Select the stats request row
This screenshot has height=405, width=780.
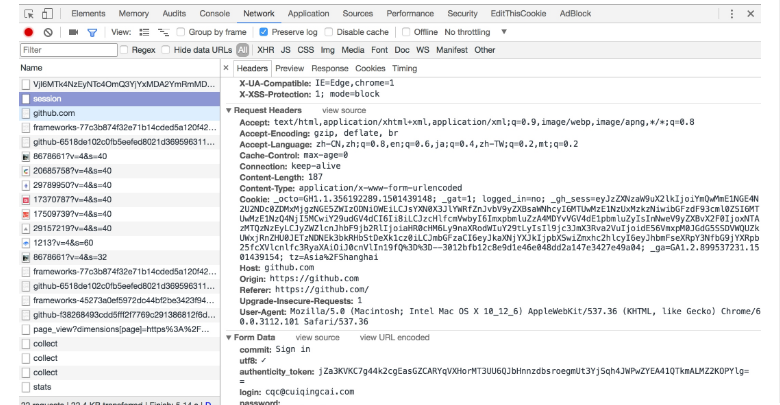coord(119,387)
